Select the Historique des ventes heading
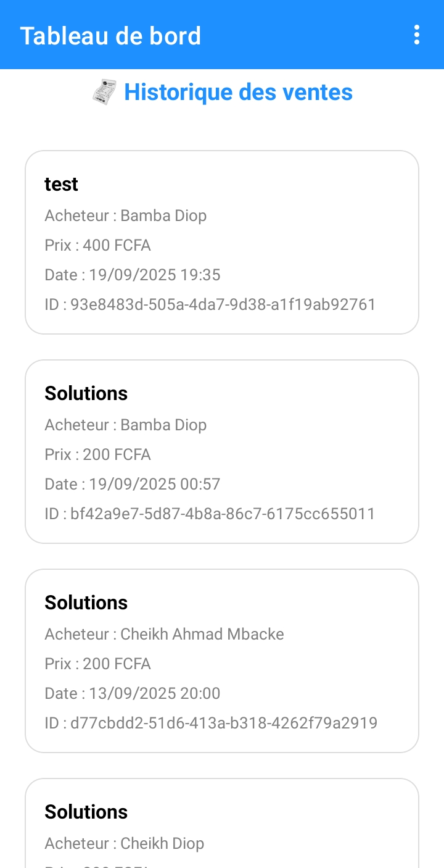Image resolution: width=444 pixels, height=868 pixels. [238, 93]
